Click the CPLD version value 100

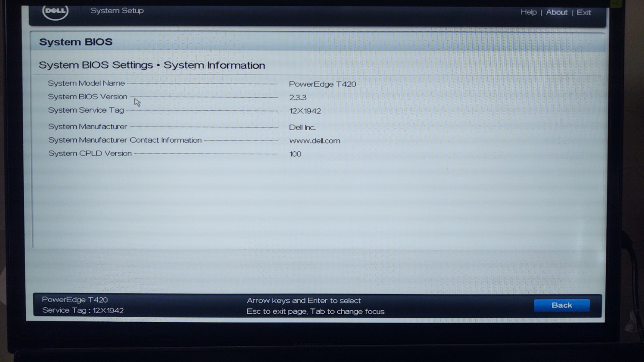coord(295,154)
